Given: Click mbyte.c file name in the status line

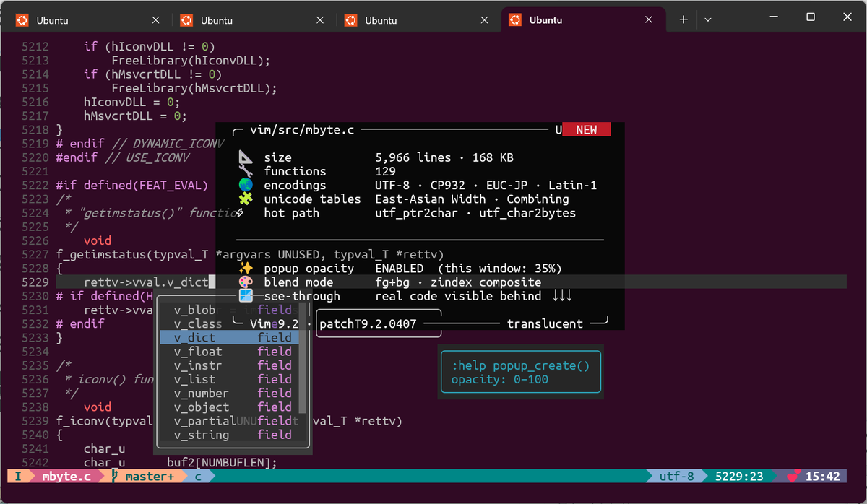Looking at the screenshot, I should pyautogui.click(x=66, y=477).
